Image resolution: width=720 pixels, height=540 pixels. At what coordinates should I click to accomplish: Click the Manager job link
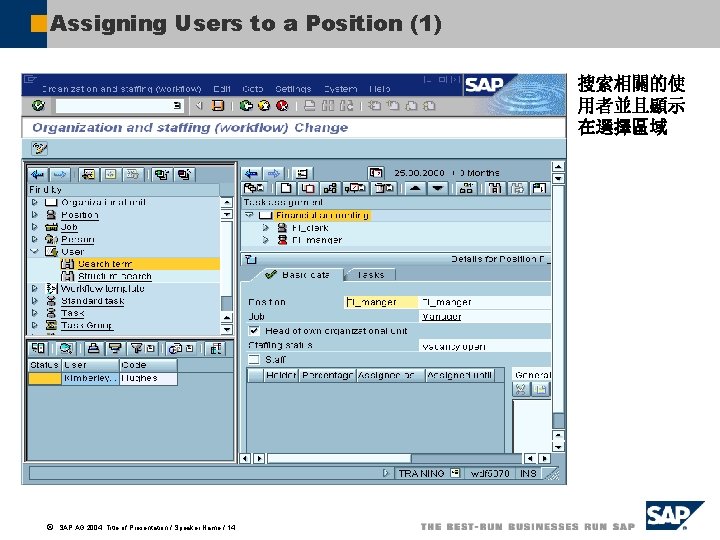coord(441,316)
